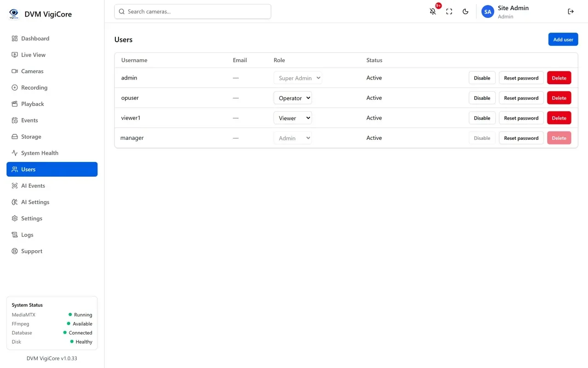Open Role dropdown for manager
The width and height of the screenshot is (588, 368).
click(x=293, y=138)
